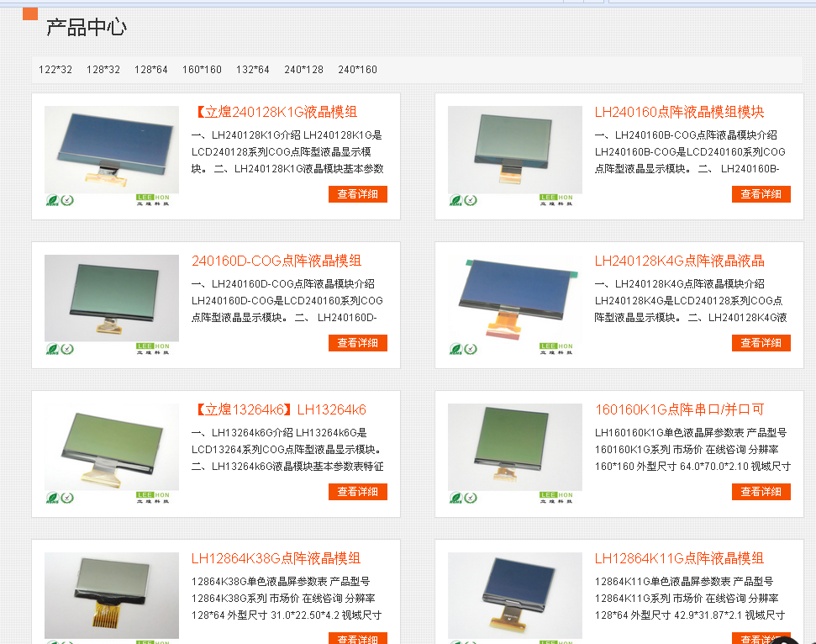Click the LH13264k6G介绍 description text
Viewport: 816px width, 644px height.
287,450
